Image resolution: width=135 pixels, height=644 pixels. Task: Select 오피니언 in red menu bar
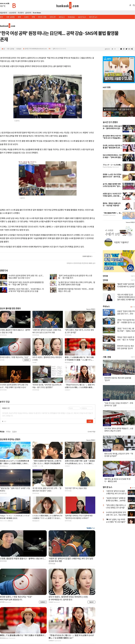[52, 17]
